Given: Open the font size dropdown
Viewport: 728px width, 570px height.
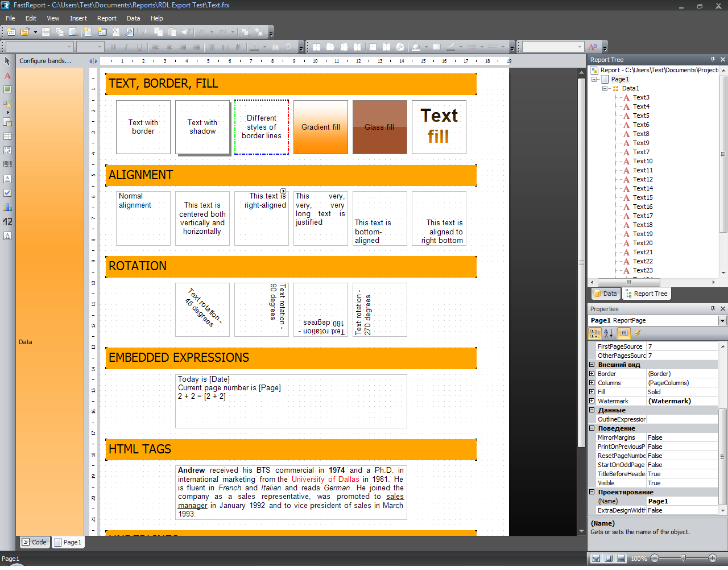Looking at the screenshot, I should click(100, 47).
